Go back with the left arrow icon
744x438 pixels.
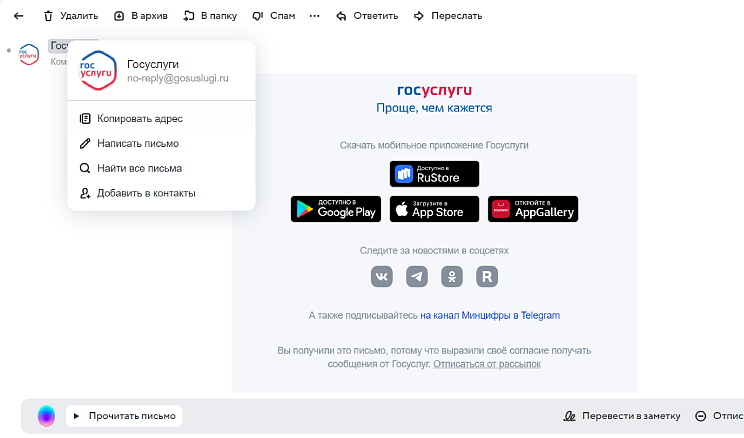[x=19, y=16]
